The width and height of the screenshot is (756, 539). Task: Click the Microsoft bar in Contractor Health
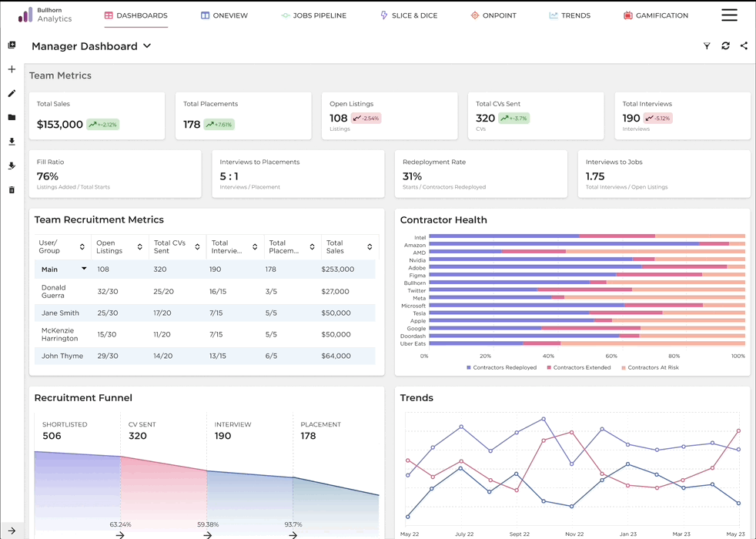click(587, 305)
